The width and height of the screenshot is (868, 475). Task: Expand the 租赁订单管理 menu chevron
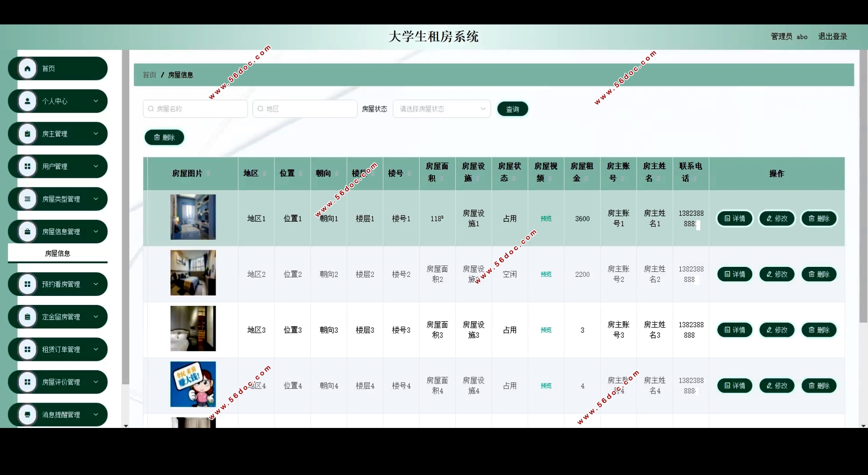[x=96, y=349]
